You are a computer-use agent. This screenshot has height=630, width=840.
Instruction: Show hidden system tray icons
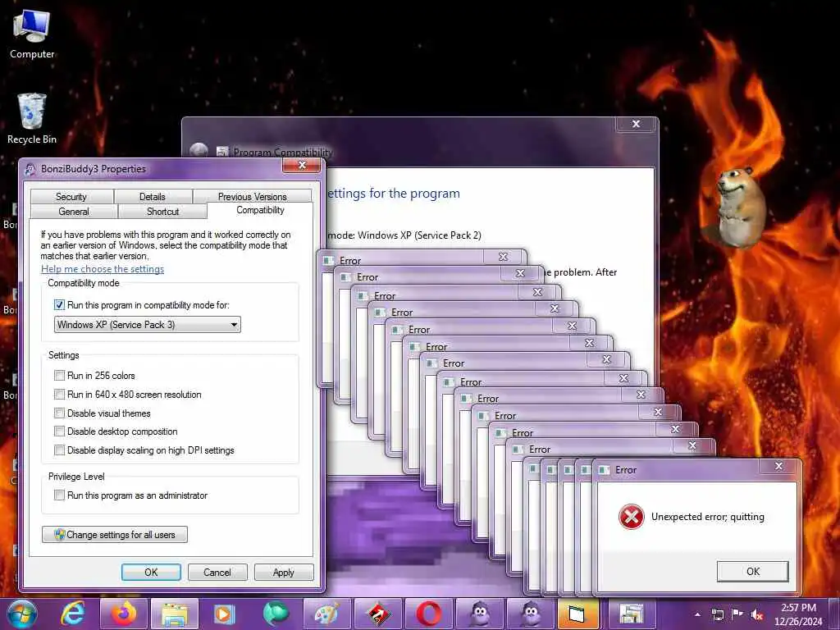[697, 614]
